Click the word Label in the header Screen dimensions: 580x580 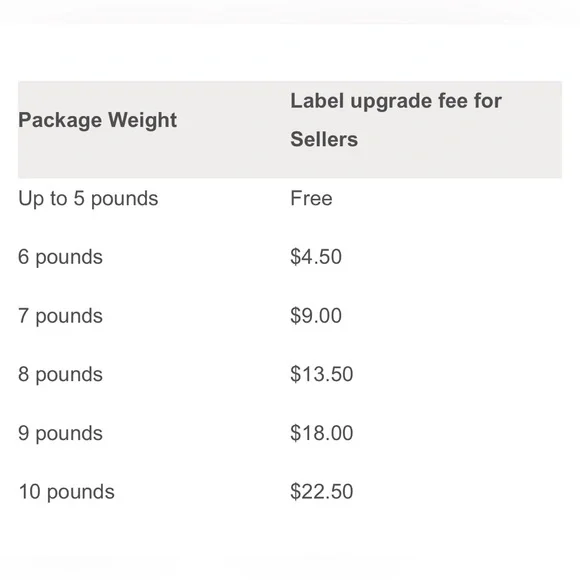pyautogui.click(x=317, y=101)
